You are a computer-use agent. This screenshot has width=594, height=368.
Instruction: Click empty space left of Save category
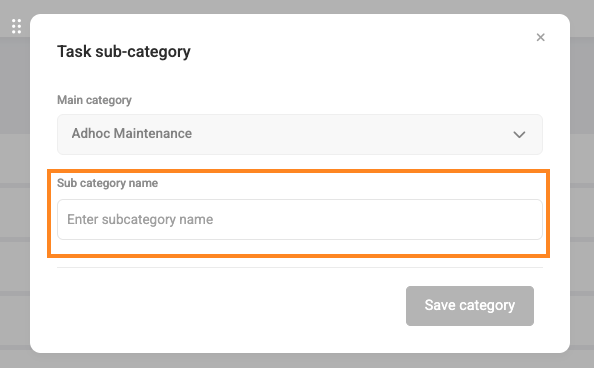click(227, 306)
